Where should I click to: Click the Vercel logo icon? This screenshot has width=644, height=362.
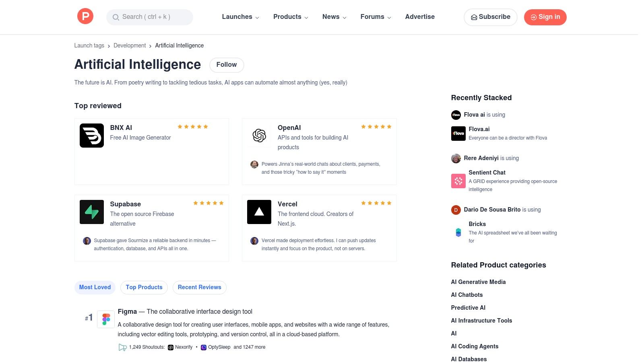(259, 212)
